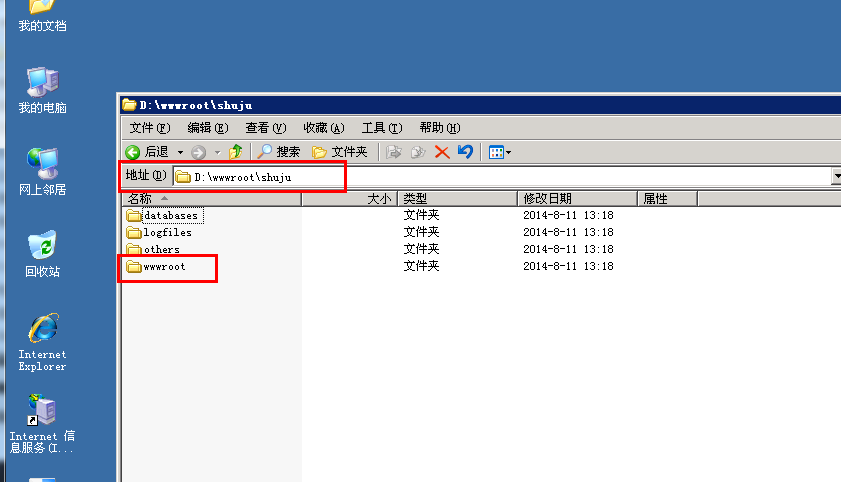The width and height of the screenshot is (841, 482).
Task: Click the address bar path field
Action: click(x=500, y=176)
